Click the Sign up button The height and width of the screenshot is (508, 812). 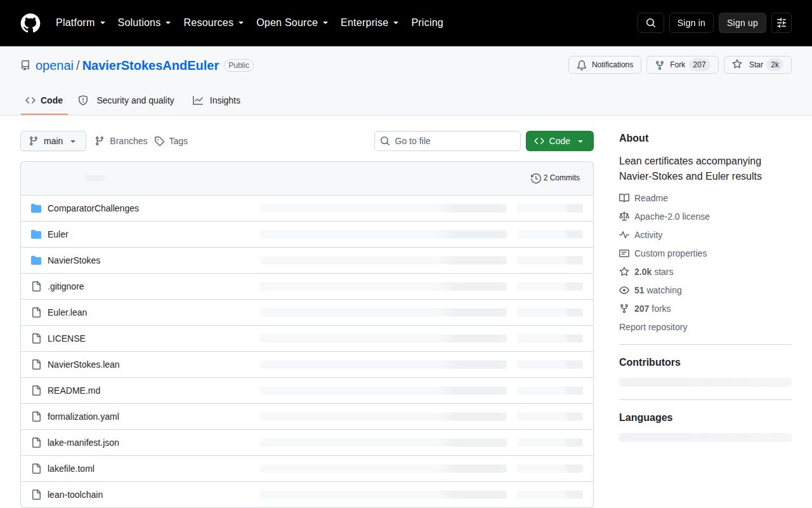[742, 23]
